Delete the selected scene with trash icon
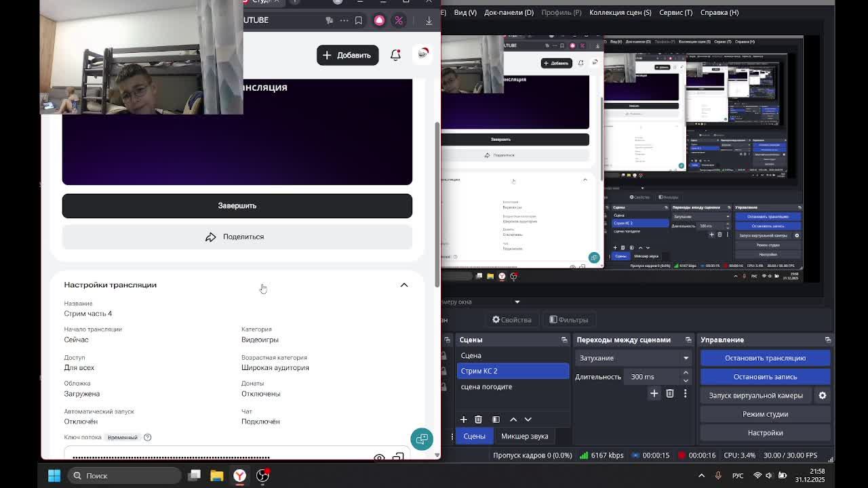 (x=478, y=420)
